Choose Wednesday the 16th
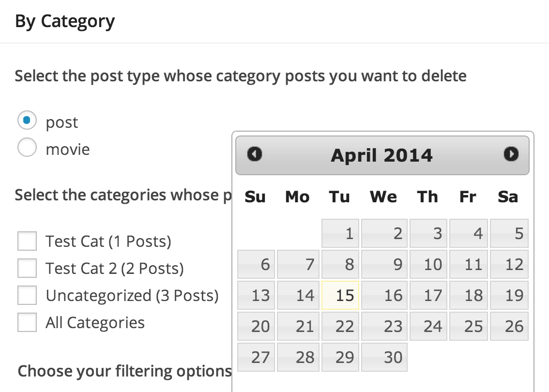 [x=384, y=295]
